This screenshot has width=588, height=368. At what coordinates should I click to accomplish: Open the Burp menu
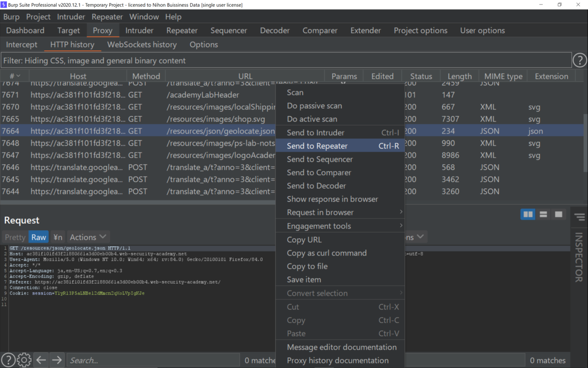pos(11,17)
